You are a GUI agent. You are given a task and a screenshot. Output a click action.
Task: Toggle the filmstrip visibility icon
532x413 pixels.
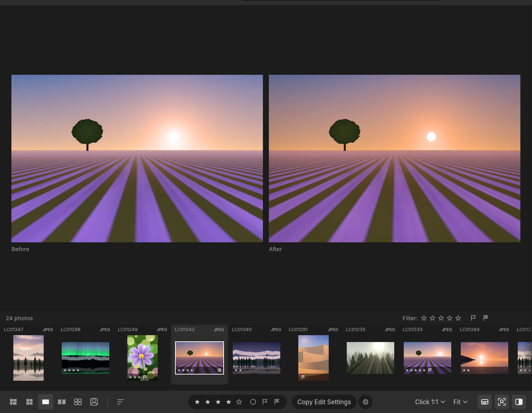[485, 402]
